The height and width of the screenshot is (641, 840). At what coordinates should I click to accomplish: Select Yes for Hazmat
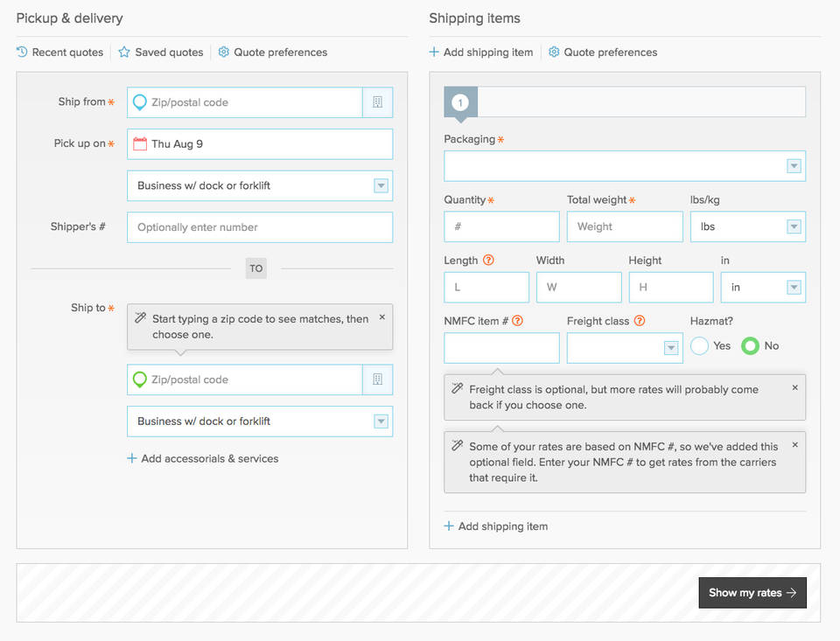pyautogui.click(x=699, y=346)
